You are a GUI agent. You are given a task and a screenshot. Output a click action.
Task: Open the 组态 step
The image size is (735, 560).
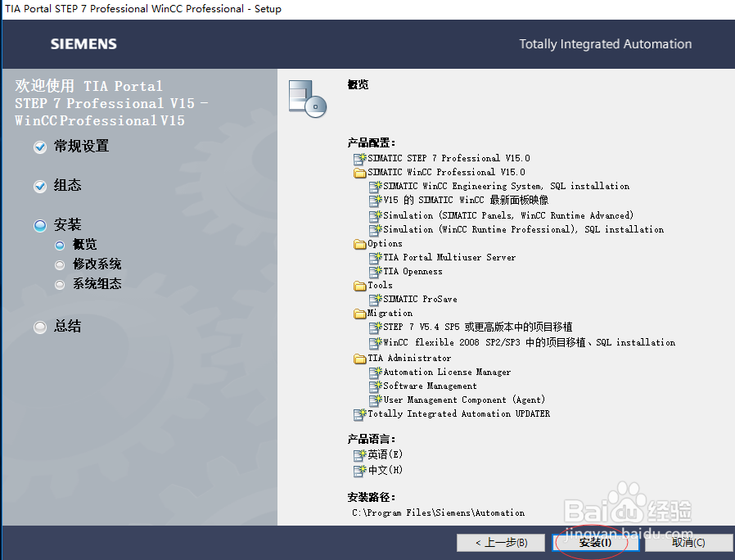click(x=67, y=185)
